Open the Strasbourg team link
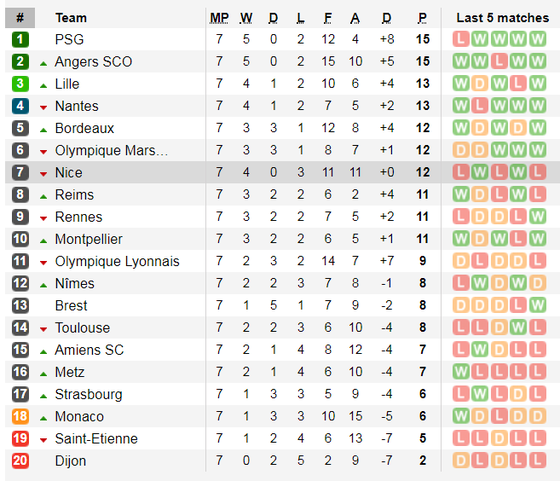560x481 pixels. [x=89, y=394]
